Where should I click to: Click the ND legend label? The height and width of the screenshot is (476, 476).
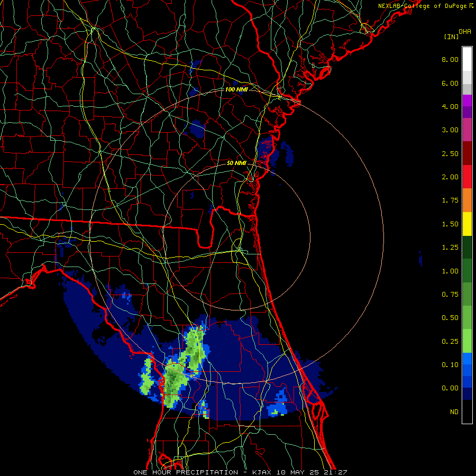pos(454,412)
